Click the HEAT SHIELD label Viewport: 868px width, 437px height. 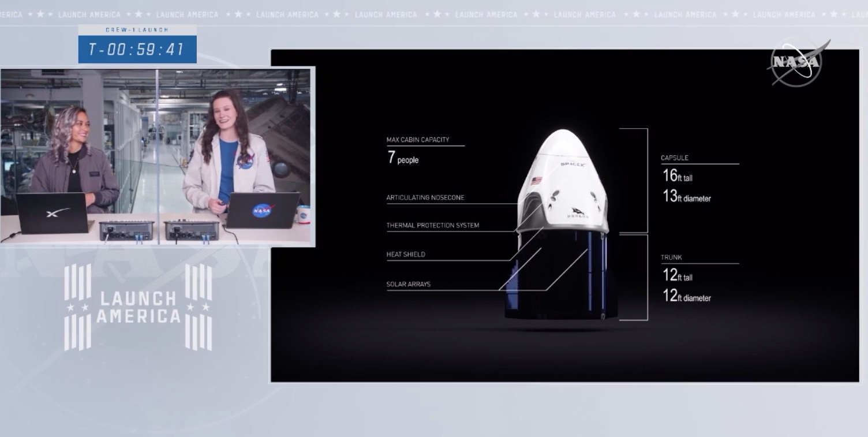click(406, 254)
